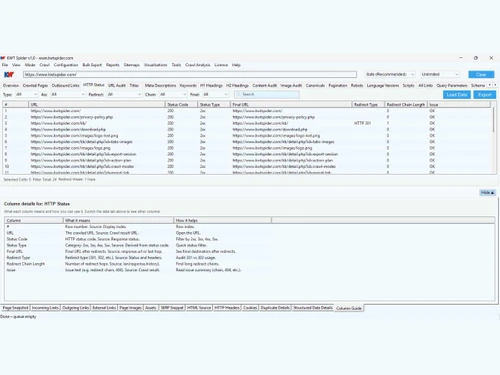500x375 pixels.
Task: Switch to the Robots tab
Action: click(357, 86)
